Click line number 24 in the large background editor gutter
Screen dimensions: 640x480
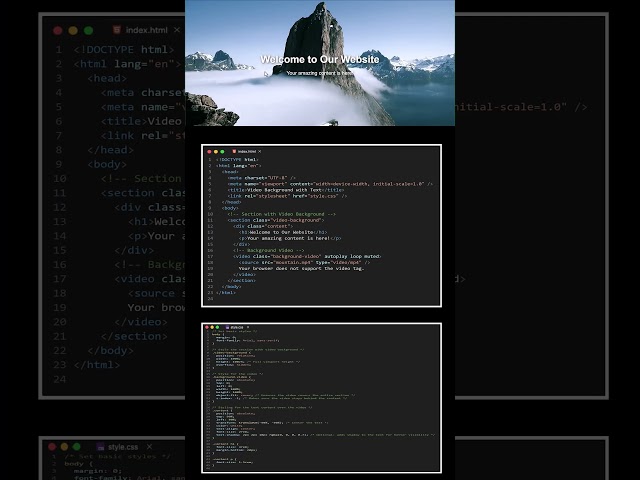[60, 379]
